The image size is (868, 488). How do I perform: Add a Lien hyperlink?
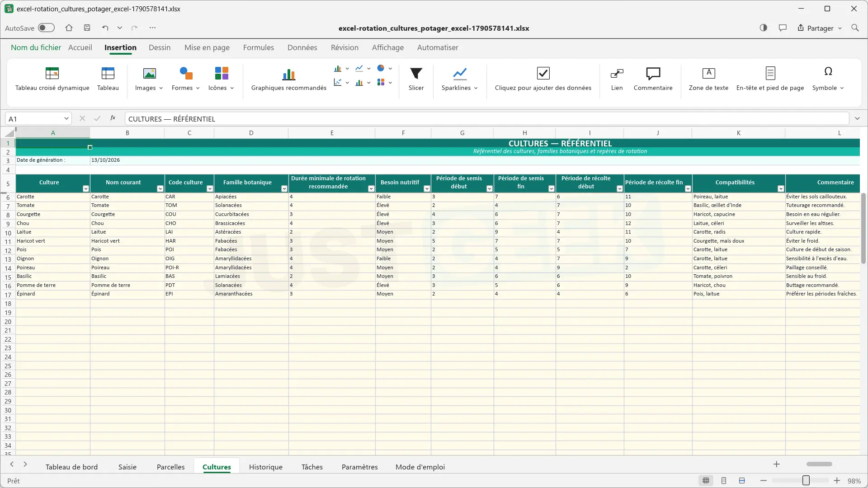coord(617,79)
